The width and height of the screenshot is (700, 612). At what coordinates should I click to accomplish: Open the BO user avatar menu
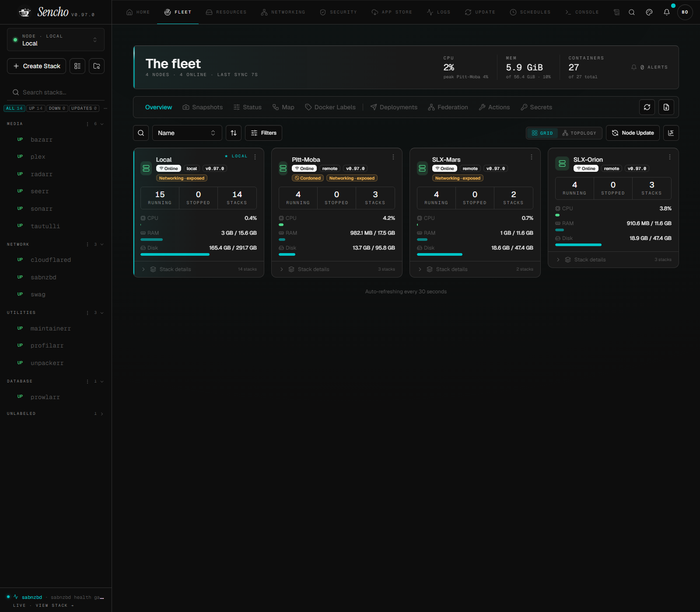coord(685,12)
